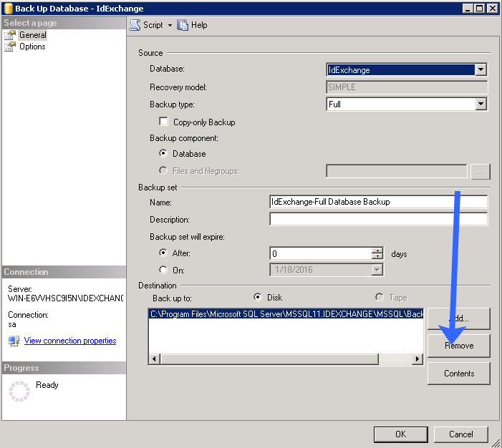Click the Ready progress spinner icon

coord(19,391)
